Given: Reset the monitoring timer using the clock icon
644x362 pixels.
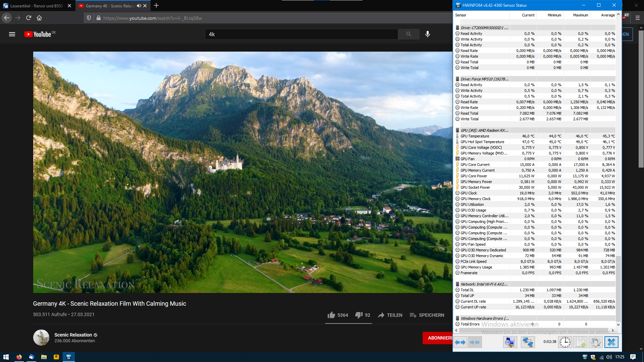Looking at the screenshot, I should pyautogui.click(x=565, y=342).
